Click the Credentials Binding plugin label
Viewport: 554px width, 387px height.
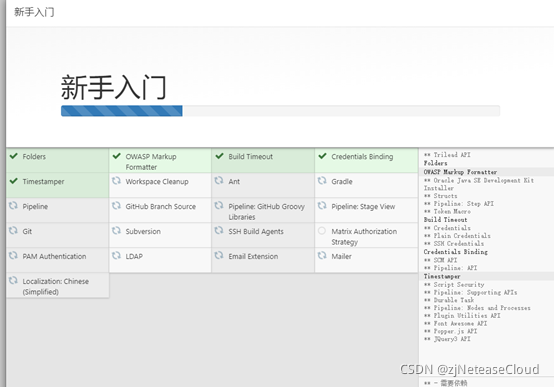pyautogui.click(x=362, y=157)
